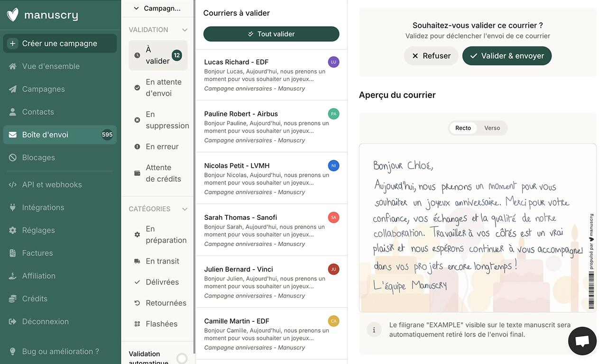
Task: Click the Campagnes paper plane icon
Action: click(13, 89)
